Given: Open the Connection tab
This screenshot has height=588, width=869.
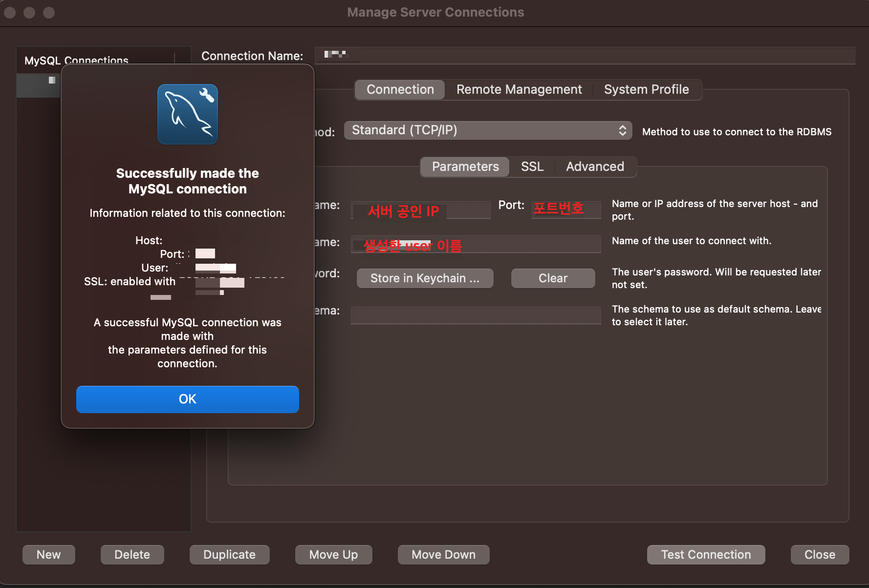Looking at the screenshot, I should [400, 89].
